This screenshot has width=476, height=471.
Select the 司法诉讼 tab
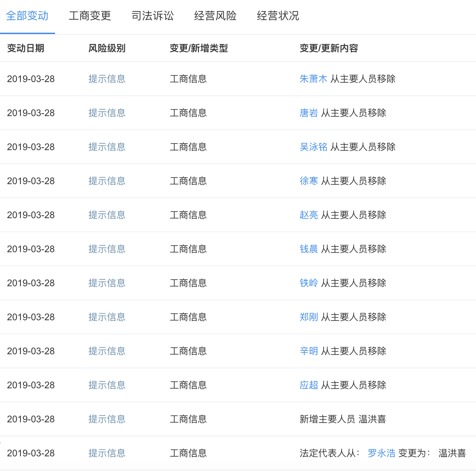(153, 16)
